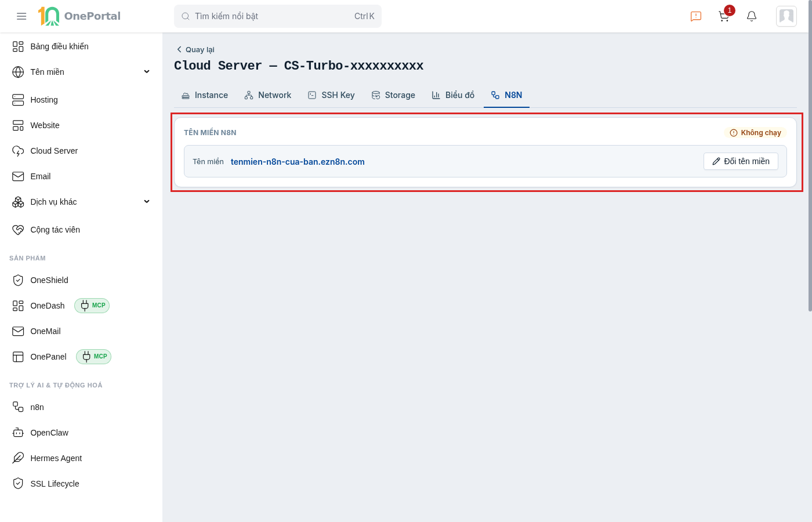Expand the Dịch vụ khác submenu chevron
Image resolution: width=812 pixels, height=522 pixels.
click(x=147, y=202)
